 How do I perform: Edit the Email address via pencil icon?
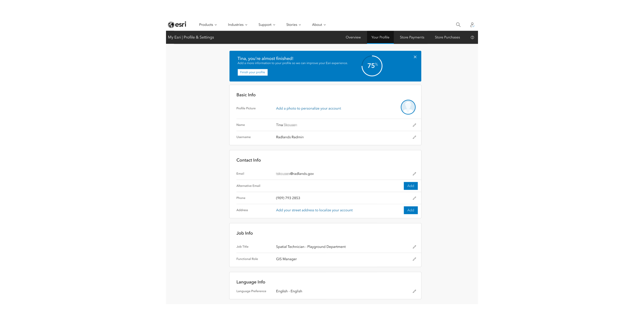click(414, 174)
